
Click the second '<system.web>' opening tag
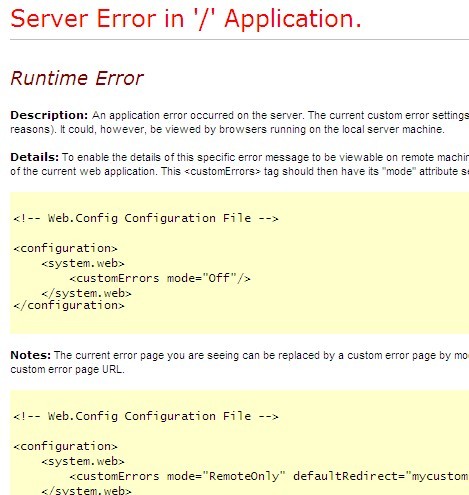tap(83, 461)
